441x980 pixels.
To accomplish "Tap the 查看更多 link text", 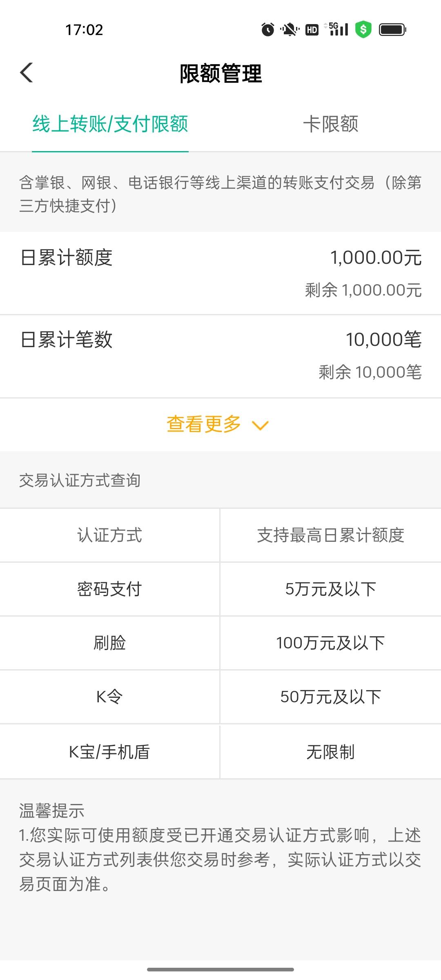I will [204, 424].
